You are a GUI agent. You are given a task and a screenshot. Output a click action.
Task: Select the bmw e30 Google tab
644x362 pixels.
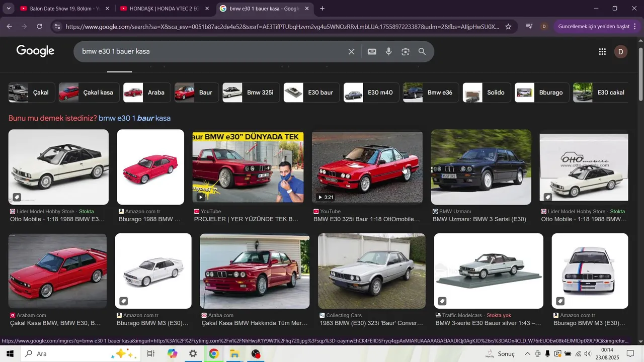tap(265, 9)
